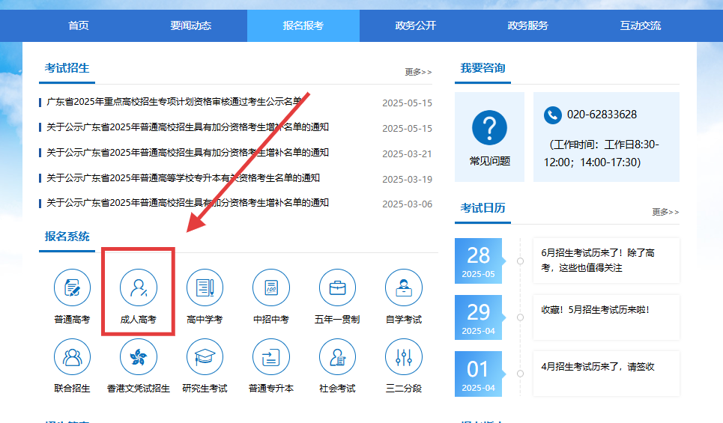The width and height of the screenshot is (723, 423).
Task: Expand 更多 in the 考试招生 section
Action: coord(418,72)
